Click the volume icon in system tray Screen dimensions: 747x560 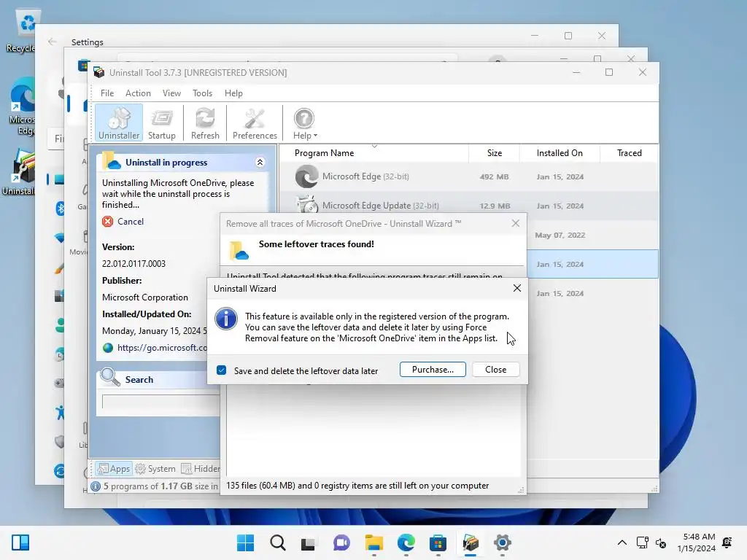[x=661, y=542]
